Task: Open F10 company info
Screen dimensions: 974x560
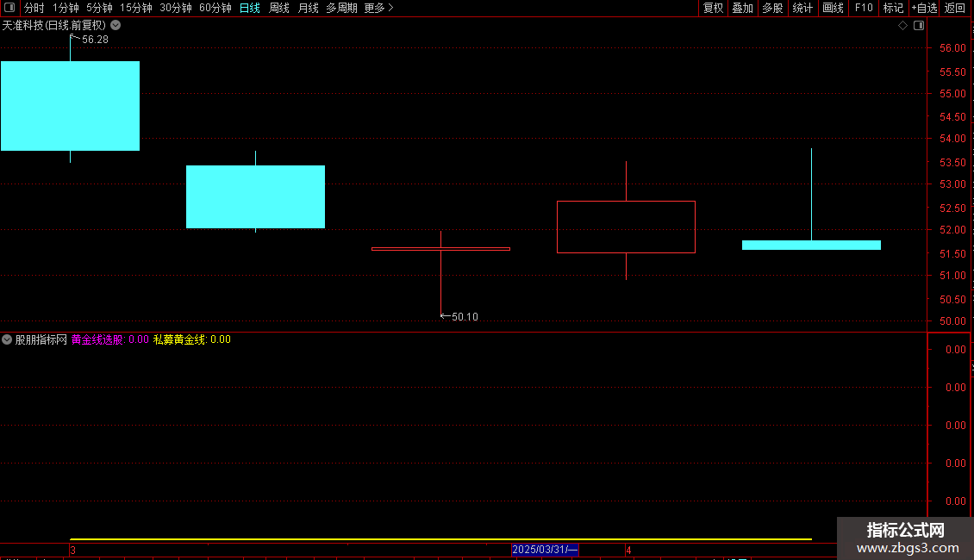Action: pos(864,8)
